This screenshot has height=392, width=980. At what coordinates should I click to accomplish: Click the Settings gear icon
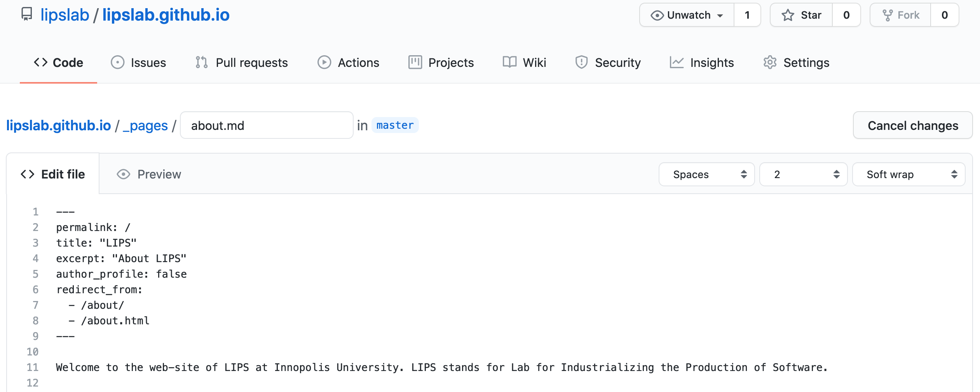pos(770,62)
